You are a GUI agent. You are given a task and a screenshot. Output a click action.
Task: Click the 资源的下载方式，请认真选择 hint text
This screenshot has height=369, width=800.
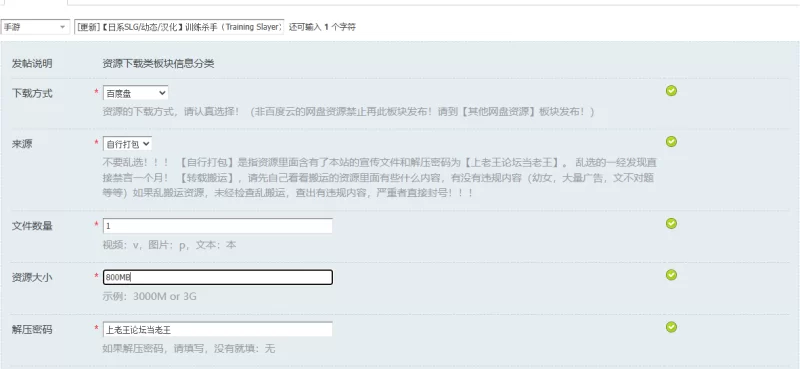[348, 111]
